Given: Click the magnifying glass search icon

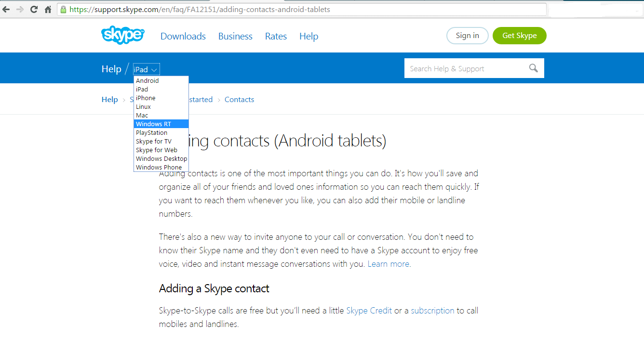Looking at the screenshot, I should pos(533,68).
